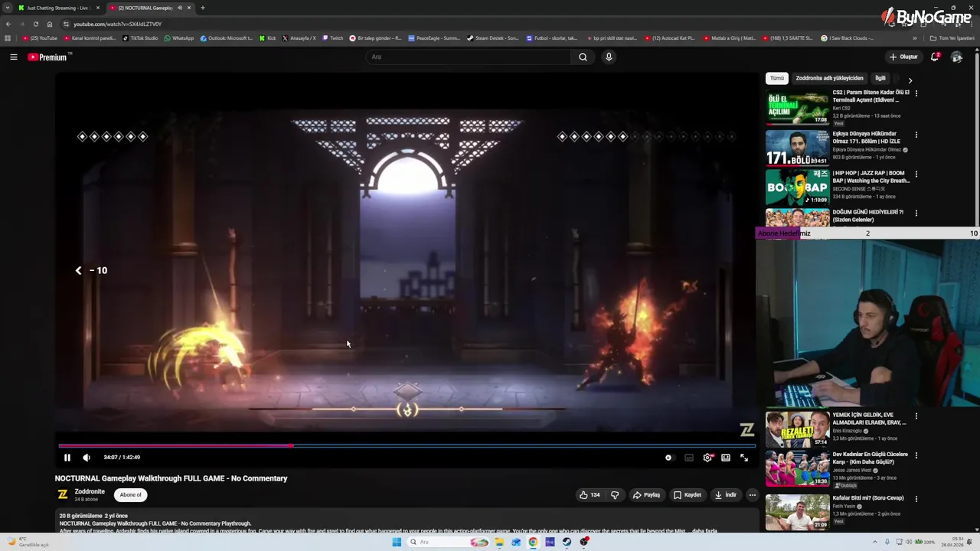The height and width of the screenshot is (551, 980).
Task: Select 'Zoddronite adlı yükleyiciden' chip
Action: [829, 78]
